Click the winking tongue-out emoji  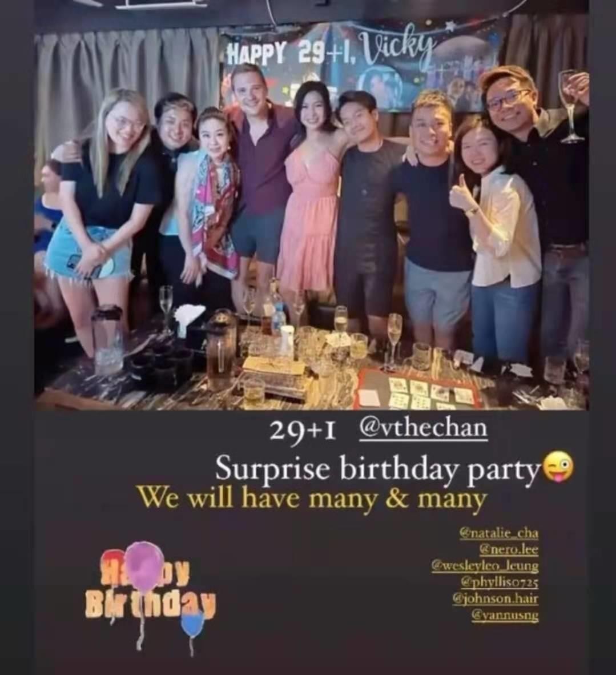[559, 468]
